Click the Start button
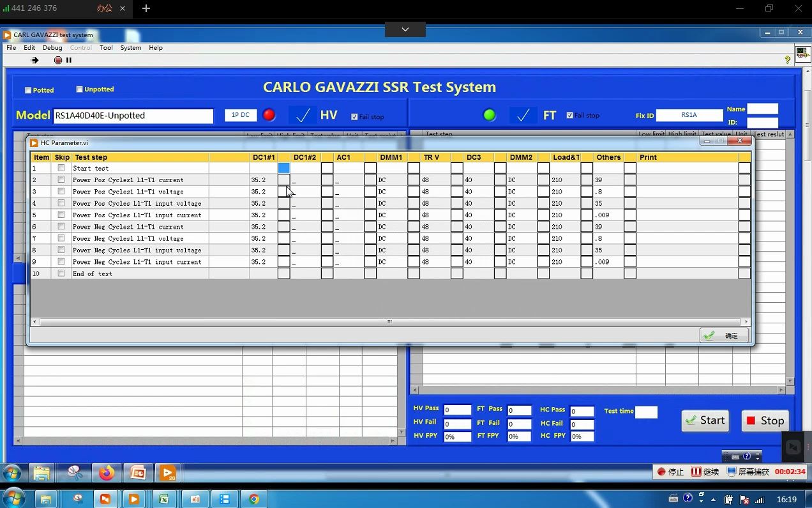 (705, 420)
